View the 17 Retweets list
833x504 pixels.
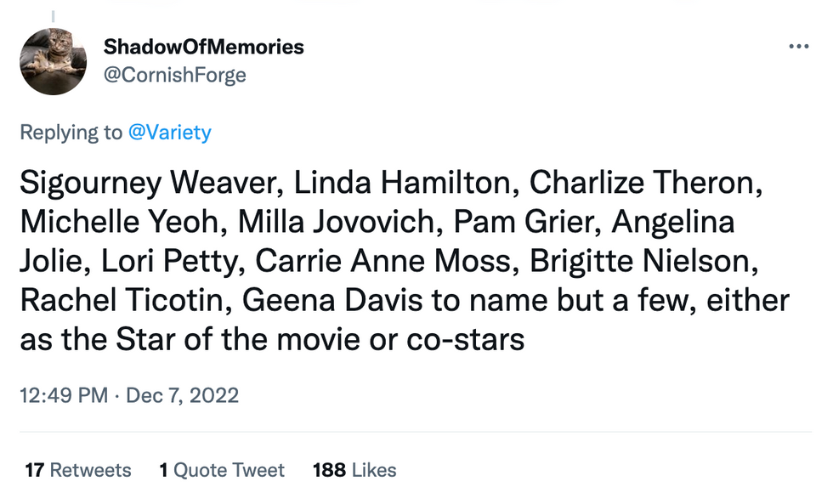(78, 470)
